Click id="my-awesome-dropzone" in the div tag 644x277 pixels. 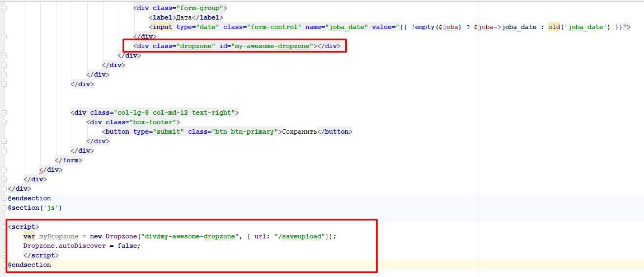(x=266, y=46)
